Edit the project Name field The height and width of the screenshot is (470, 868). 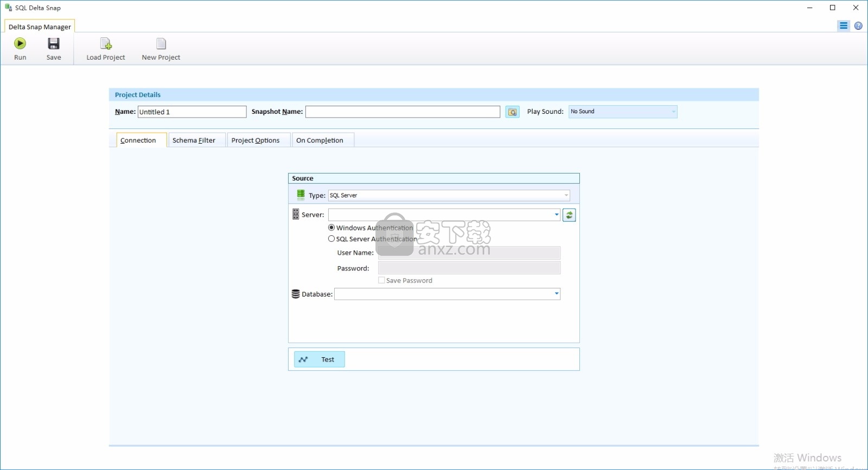click(x=192, y=112)
